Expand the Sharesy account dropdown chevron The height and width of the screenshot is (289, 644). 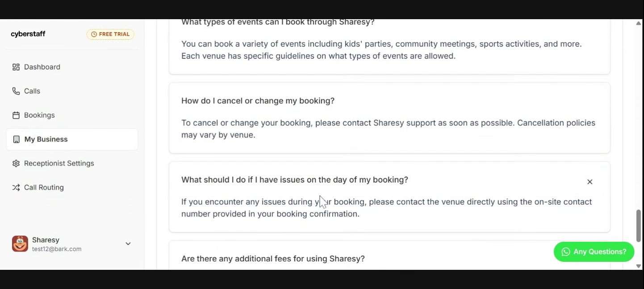128,244
